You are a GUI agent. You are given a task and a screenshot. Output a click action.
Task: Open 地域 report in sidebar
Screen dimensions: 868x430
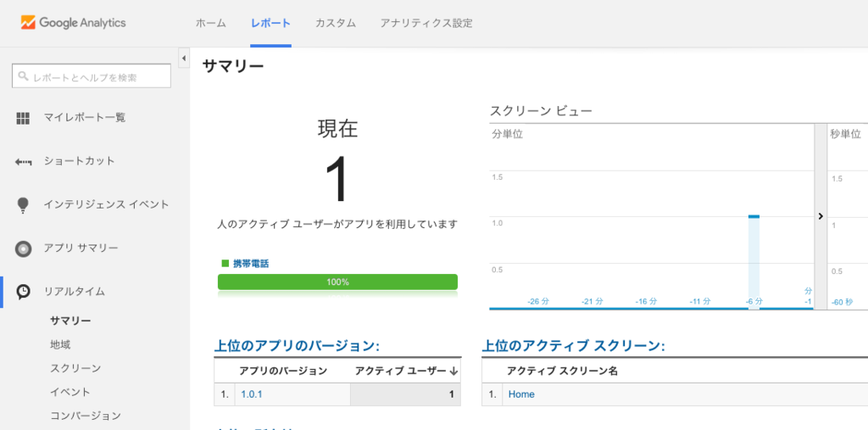(60, 344)
